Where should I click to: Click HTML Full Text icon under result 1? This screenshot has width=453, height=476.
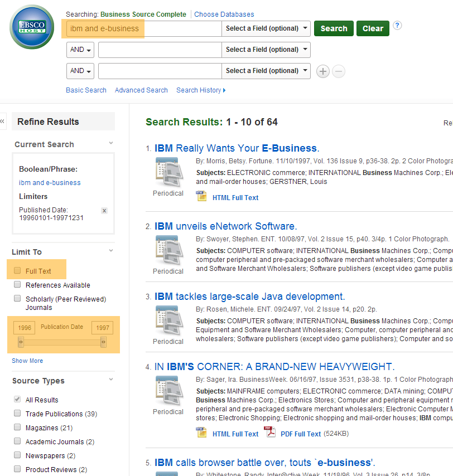click(x=201, y=196)
